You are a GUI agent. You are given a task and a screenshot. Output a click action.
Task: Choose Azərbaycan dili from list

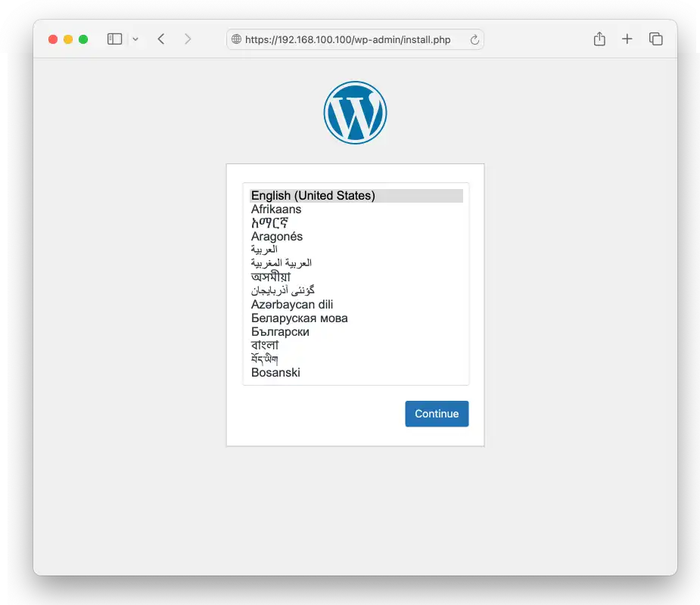pos(356,304)
